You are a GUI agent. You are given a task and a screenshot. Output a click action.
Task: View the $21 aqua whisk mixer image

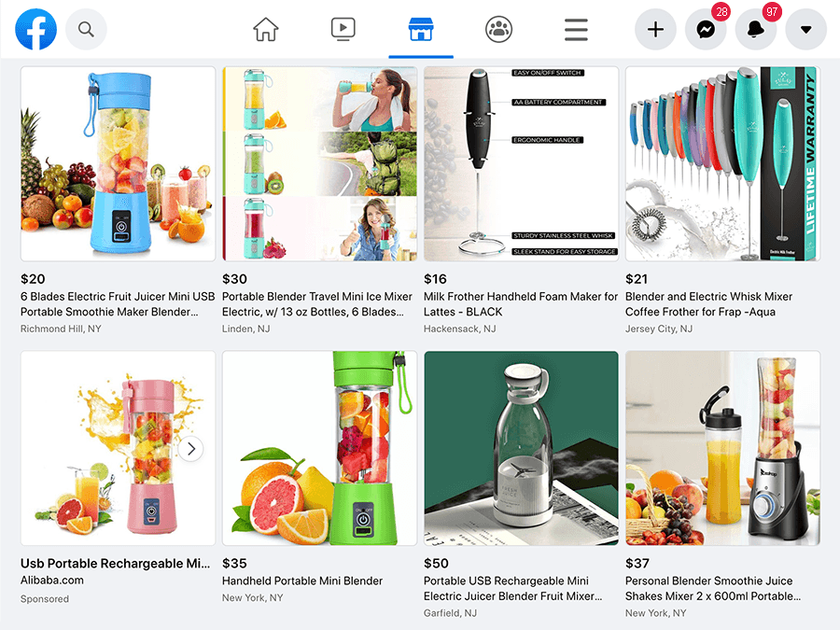point(722,164)
